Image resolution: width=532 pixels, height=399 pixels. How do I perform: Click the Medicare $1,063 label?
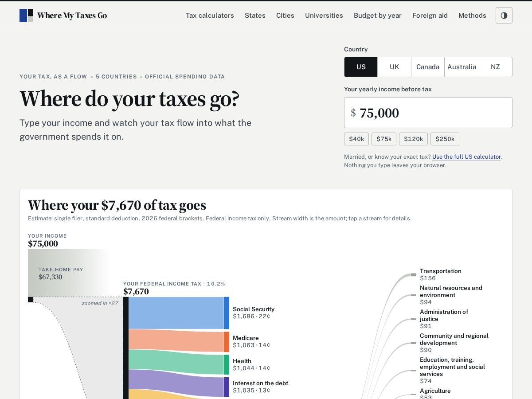coord(251,341)
